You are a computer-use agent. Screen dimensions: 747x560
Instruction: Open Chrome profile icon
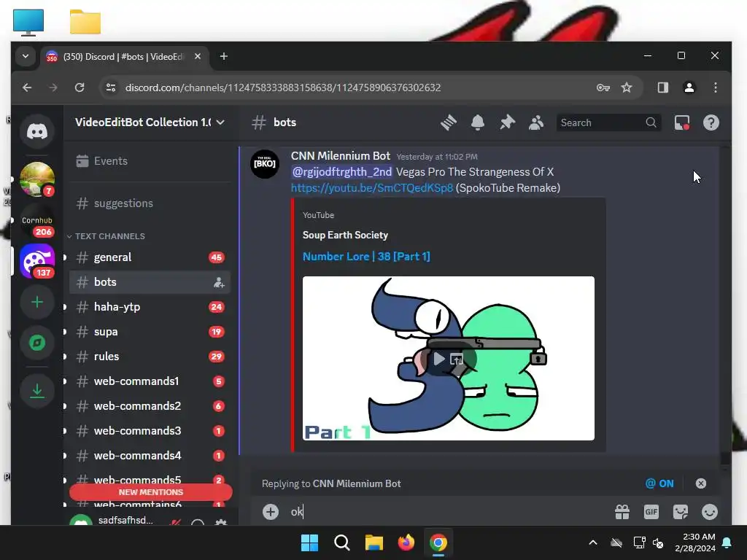pyautogui.click(x=689, y=87)
